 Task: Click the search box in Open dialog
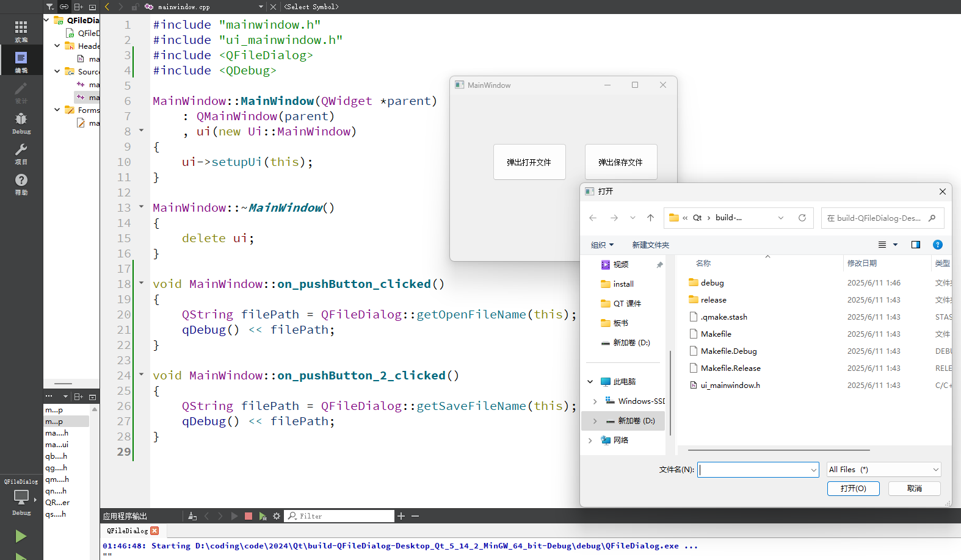[x=883, y=218]
